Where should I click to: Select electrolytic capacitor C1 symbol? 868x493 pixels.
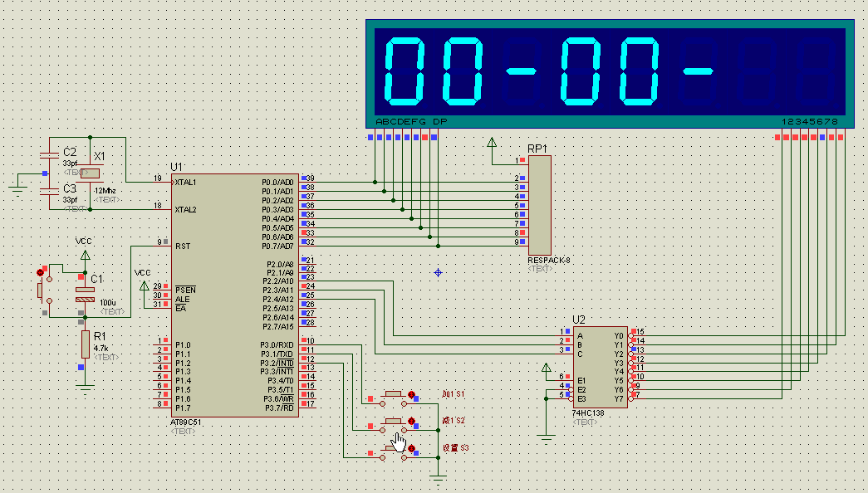point(85,295)
